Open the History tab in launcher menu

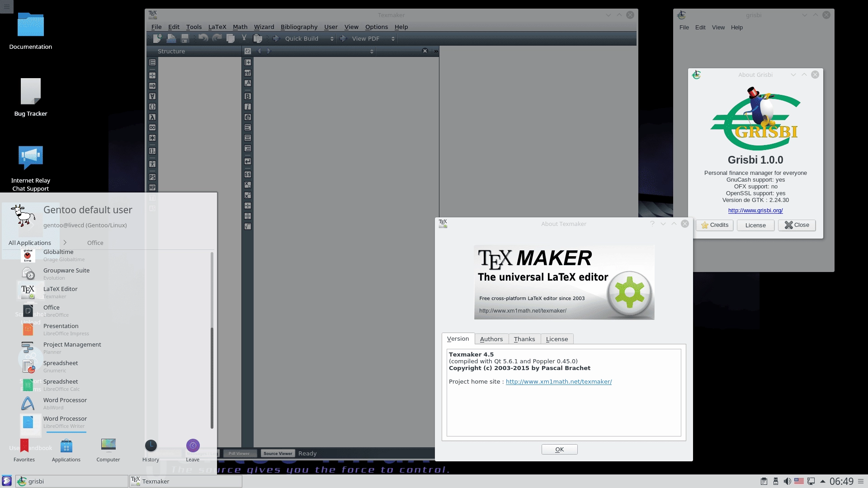click(151, 450)
